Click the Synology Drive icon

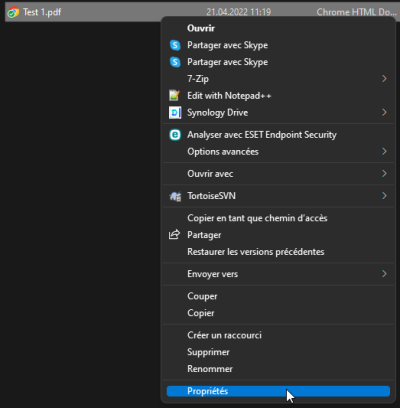[175, 113]
